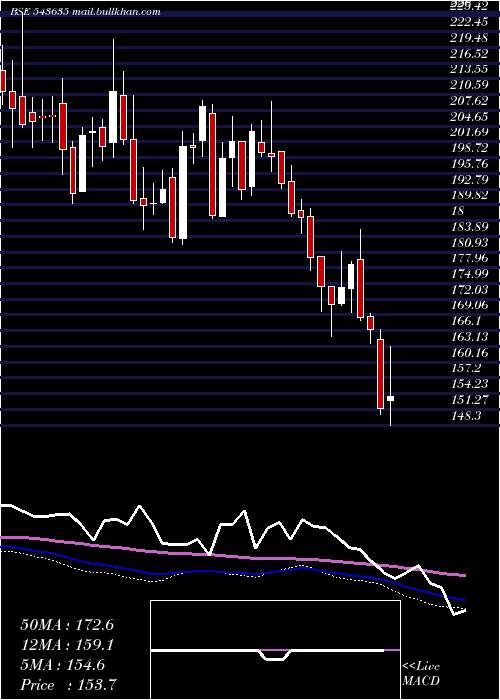Click the 163.13 price axis label
The height and width of the screenshot is (700, 500).
pyautogui.click(x=469, y=337)
